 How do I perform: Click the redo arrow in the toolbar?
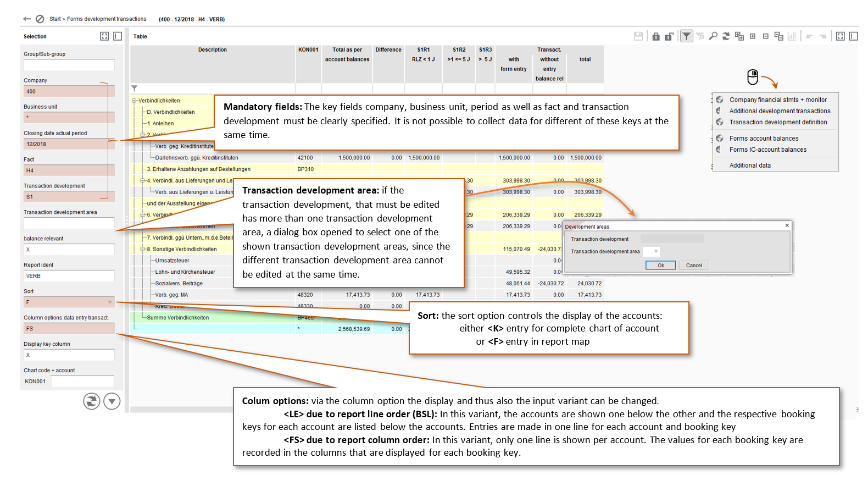(823, 36)
